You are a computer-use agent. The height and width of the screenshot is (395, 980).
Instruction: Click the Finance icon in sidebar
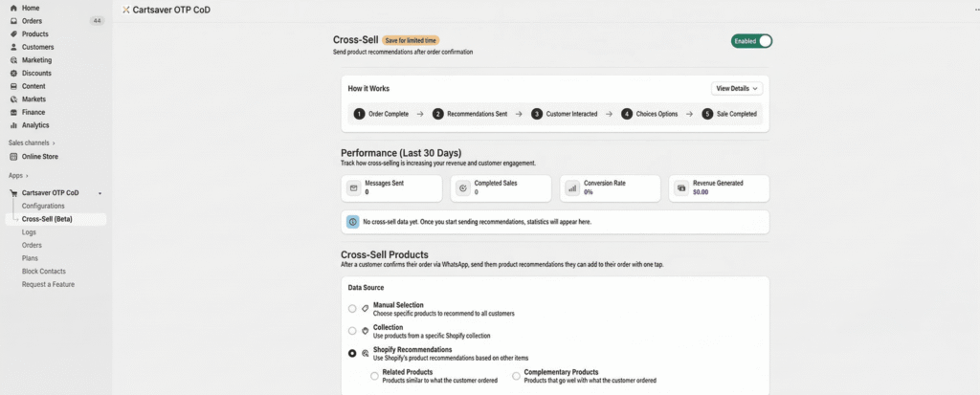pyautogui.click(x=13, y=112)
